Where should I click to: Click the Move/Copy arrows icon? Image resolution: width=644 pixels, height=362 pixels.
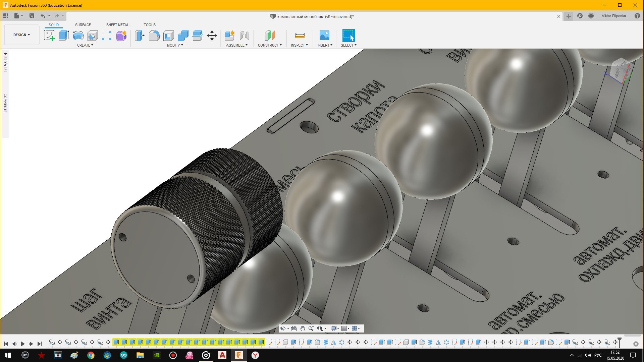(212, 36)
